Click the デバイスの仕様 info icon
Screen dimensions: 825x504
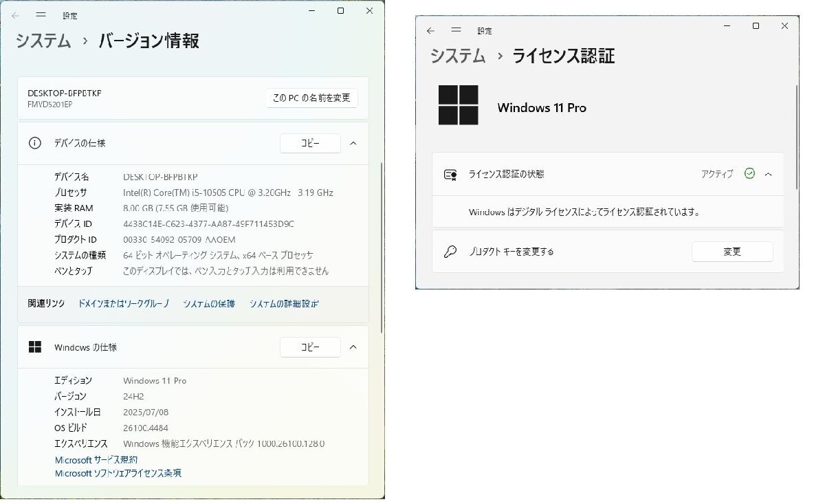coord(34,143)
